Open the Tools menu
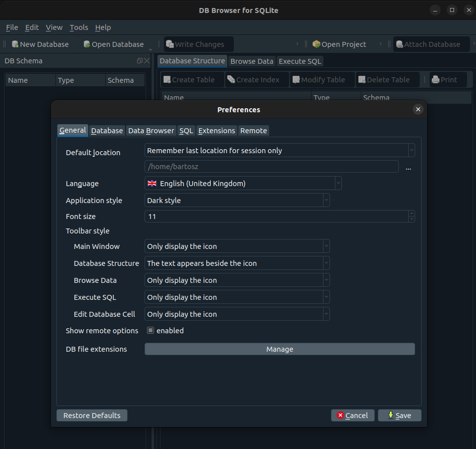This screenshot has height=449, width=476. 79,27
